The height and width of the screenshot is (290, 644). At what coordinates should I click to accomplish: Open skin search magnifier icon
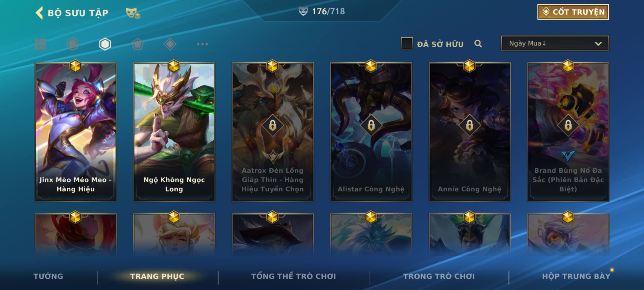point(478,44)
